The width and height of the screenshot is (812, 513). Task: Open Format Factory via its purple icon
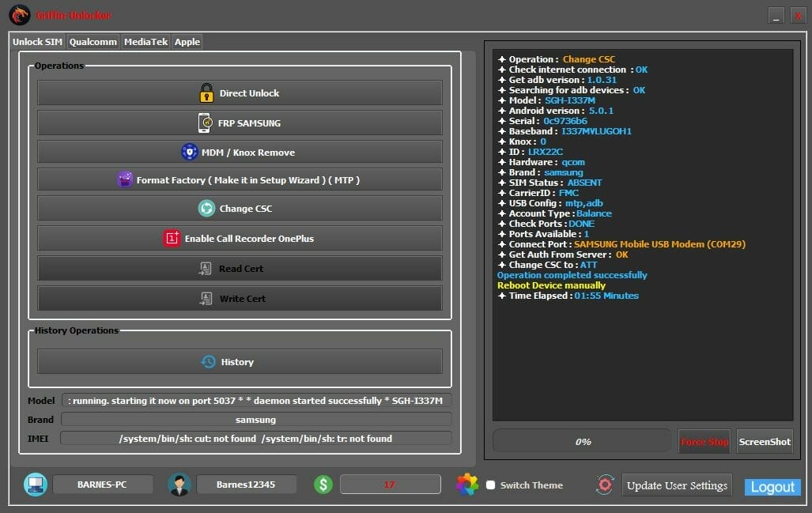(125, 179)
